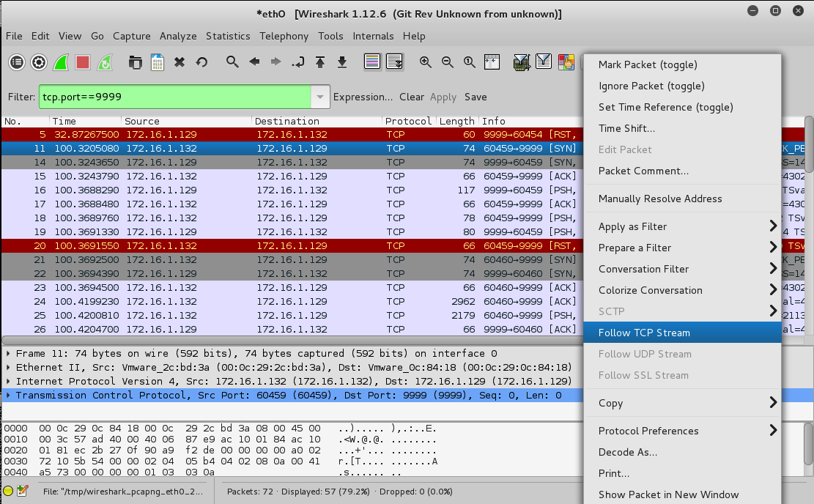
Task: Click the zoom in icon
Action: point(425,62)
